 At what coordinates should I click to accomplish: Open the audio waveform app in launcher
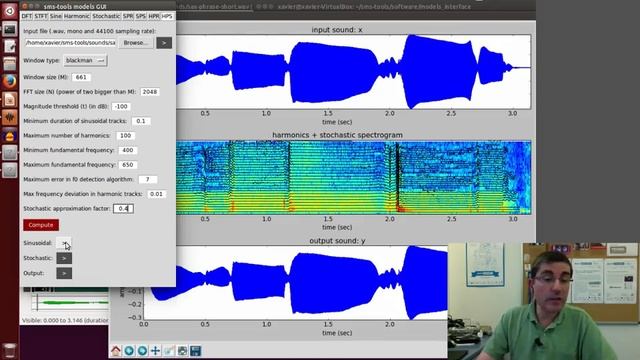(9, 117)
